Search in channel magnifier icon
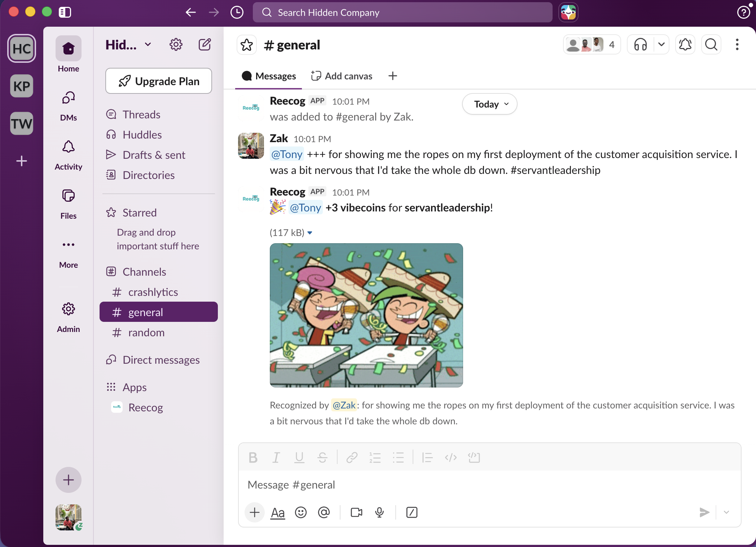The image size is (756, 547). [x=711, y=45]
